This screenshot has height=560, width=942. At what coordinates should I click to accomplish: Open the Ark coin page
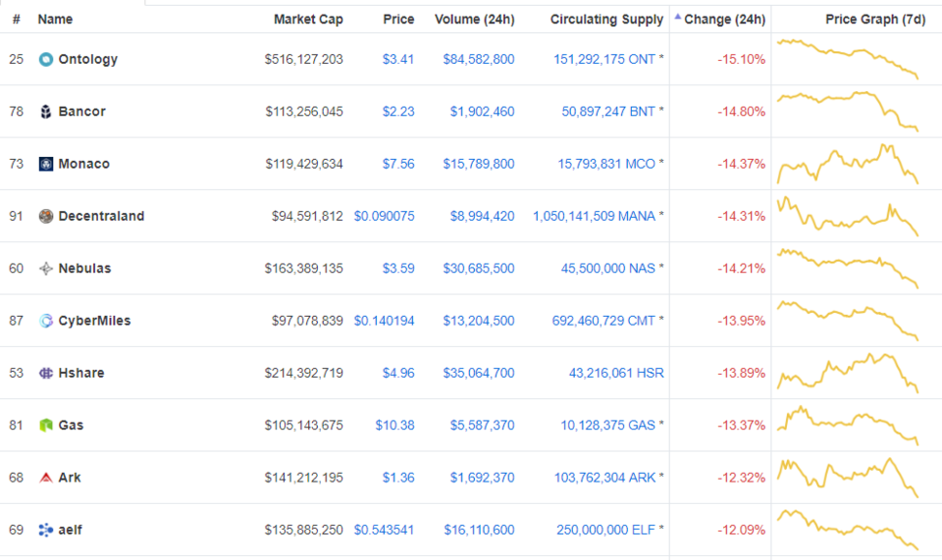70,478
